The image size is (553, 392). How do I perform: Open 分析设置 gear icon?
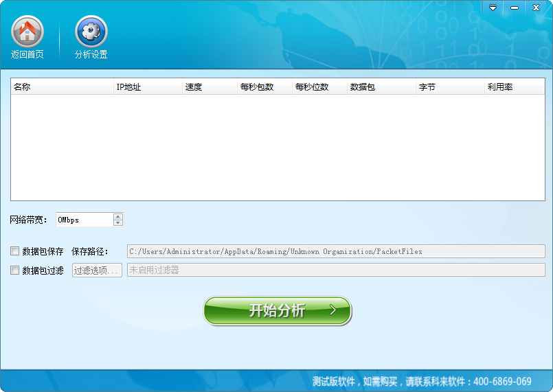tap(91, 32)
